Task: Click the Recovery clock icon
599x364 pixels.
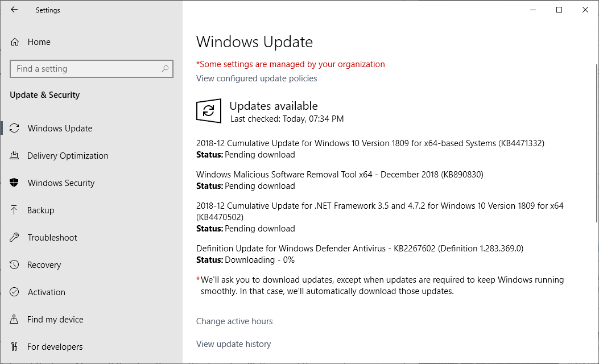Action: point(14,264)
